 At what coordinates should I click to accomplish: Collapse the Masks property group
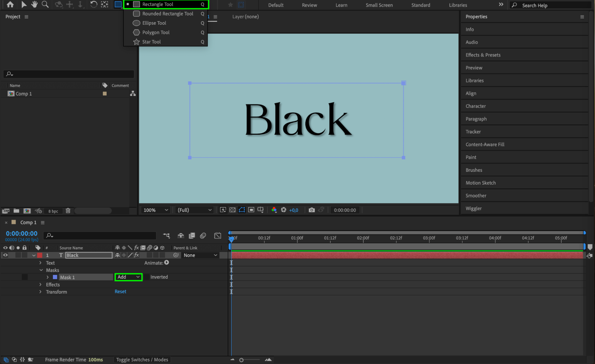coord(41,270)
